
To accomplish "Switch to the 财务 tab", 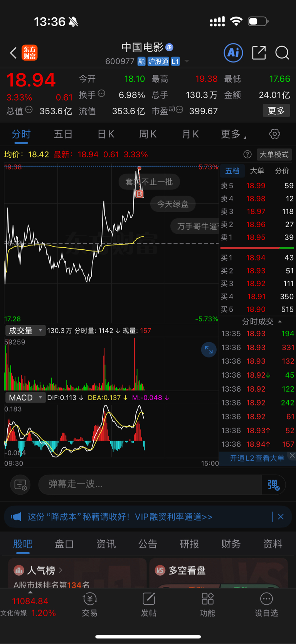I will click(231, 544).
